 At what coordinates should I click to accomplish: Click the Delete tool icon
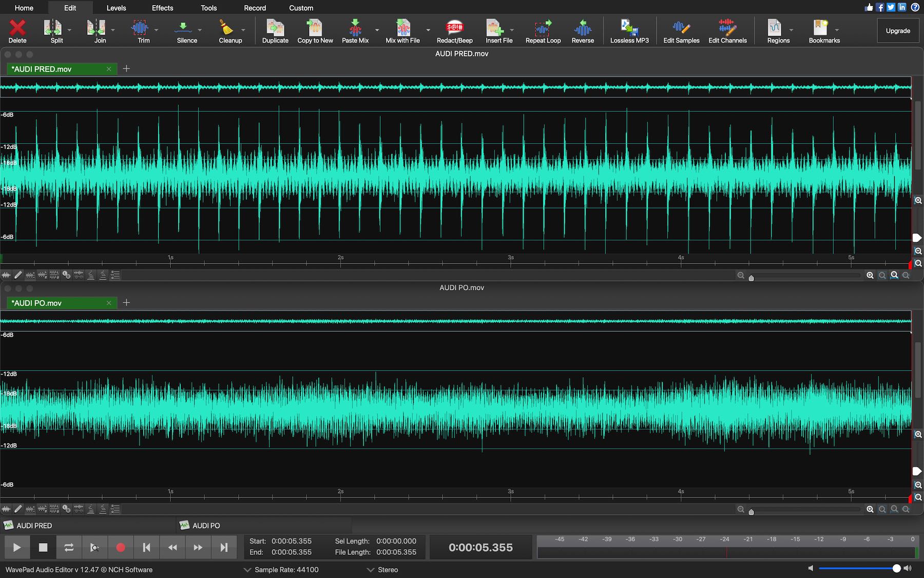tap(17, 27)
